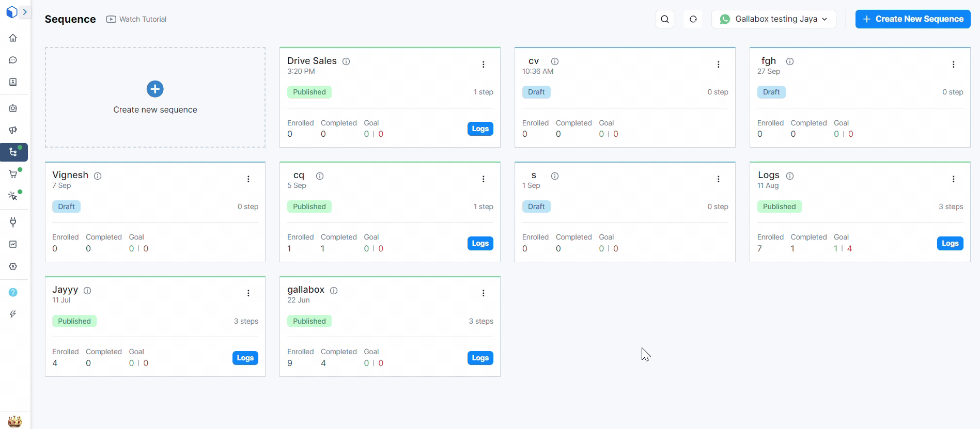The height and width of the screenshot is (429, 980).
Task: Show info icon for Drive Sales sequence
Action: click(x=346, y=61)
